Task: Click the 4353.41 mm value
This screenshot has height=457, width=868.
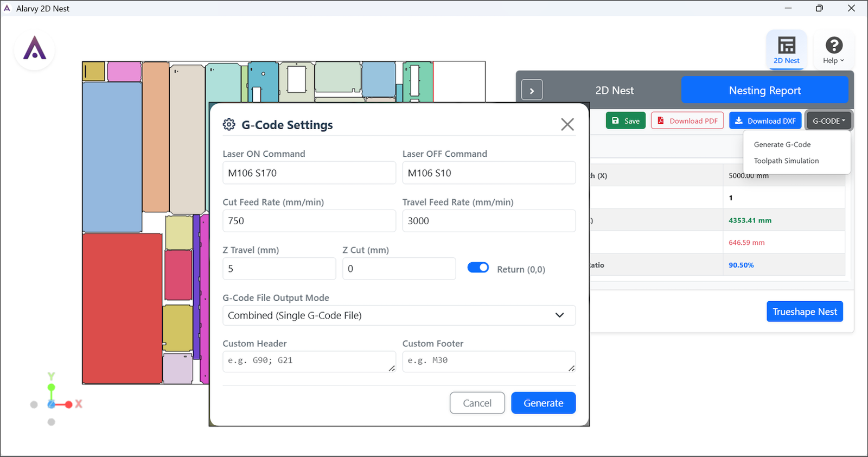Action: (x=750, y=220)
